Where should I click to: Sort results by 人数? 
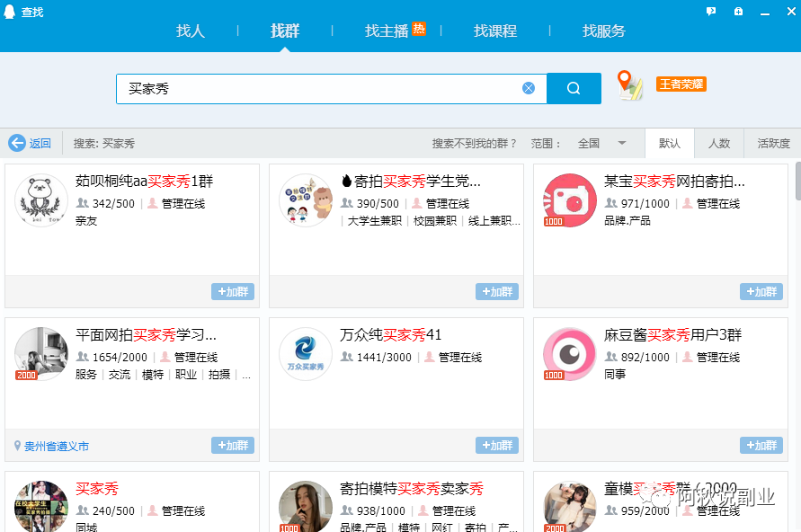tap(719, 144)
